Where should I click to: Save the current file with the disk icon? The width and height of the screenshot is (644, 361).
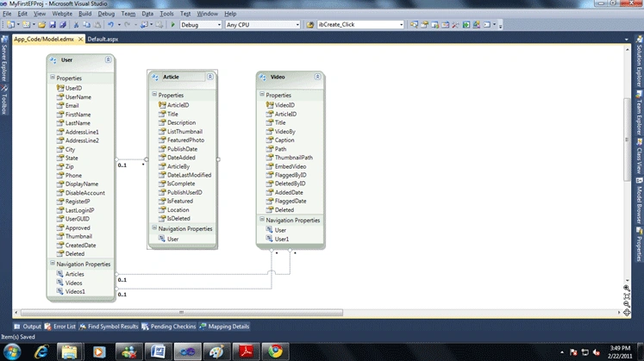[x=53, y=25]
